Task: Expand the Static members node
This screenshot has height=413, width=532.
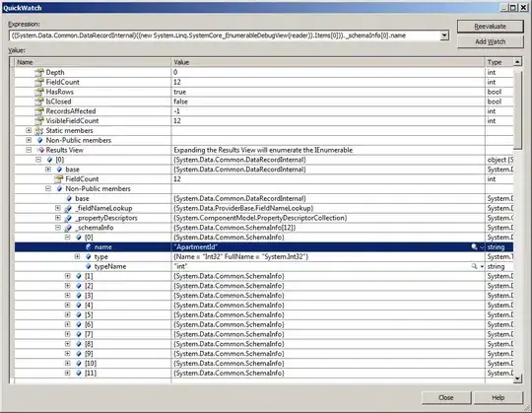Action: coord(29,130)
